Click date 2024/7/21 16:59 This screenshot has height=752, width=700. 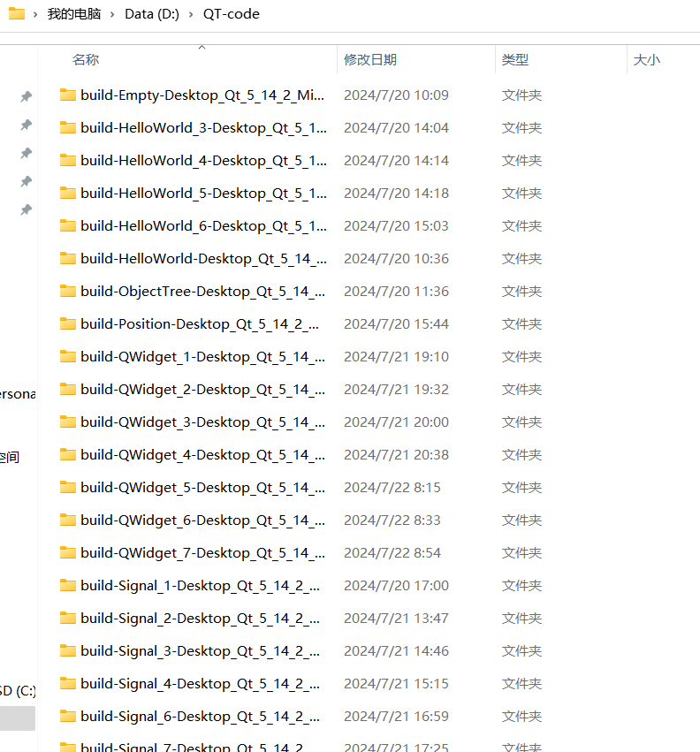click(396, 716)
